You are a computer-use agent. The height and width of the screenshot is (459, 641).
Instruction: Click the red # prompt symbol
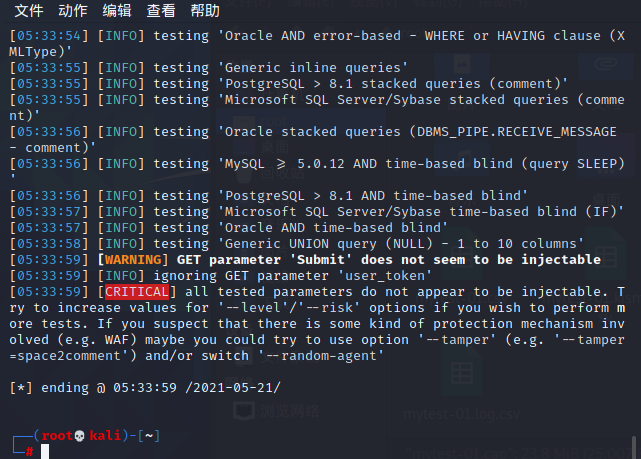tap(29, 453)
